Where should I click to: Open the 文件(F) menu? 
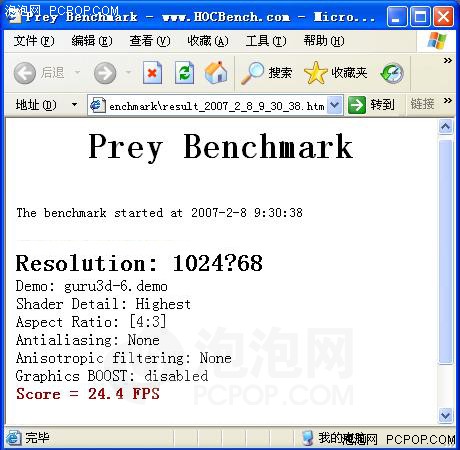click(x=34, y=41)
